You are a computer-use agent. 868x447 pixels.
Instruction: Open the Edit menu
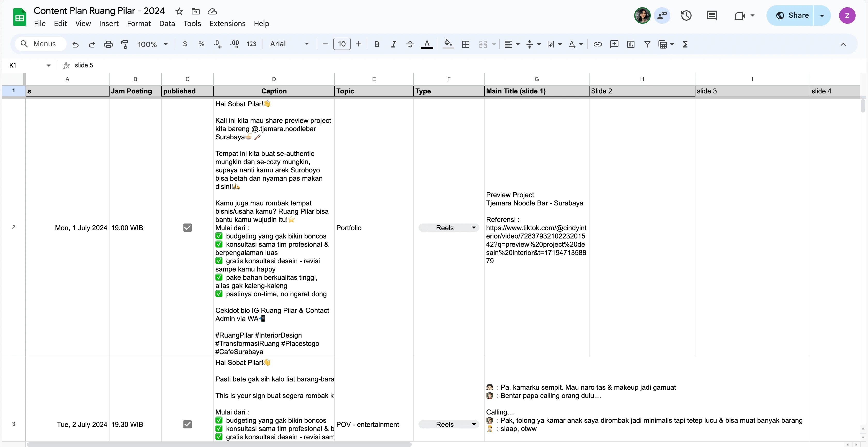(x=60, y=23)
